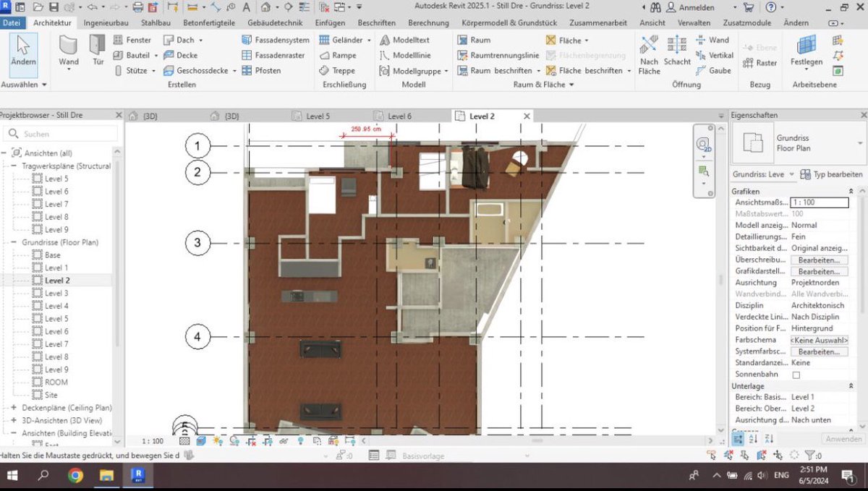Expand the Dach dropdown arrow
868x491 pixels.
pyautogui.click(x=202, y=40)
